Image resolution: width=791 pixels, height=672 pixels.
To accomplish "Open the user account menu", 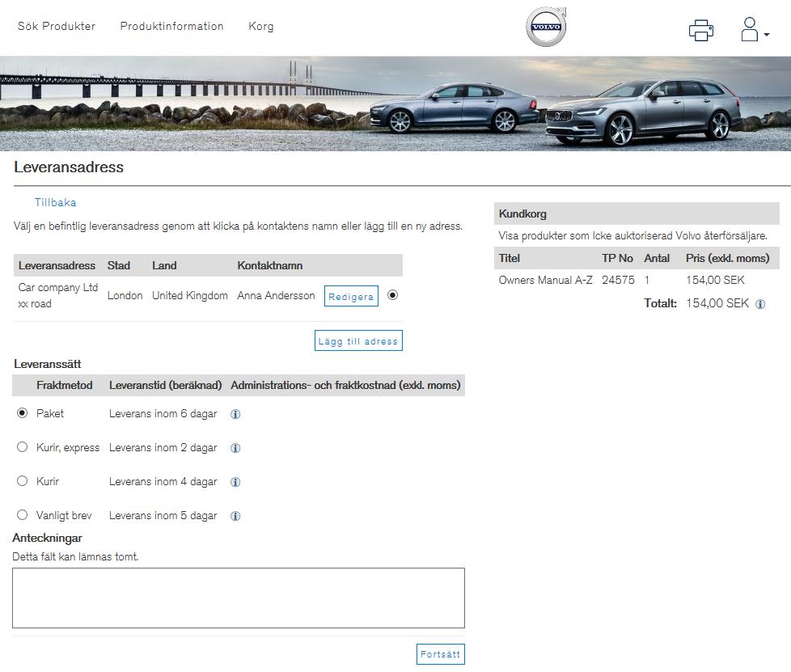I will pyautogui.click(x=754, y=29).
